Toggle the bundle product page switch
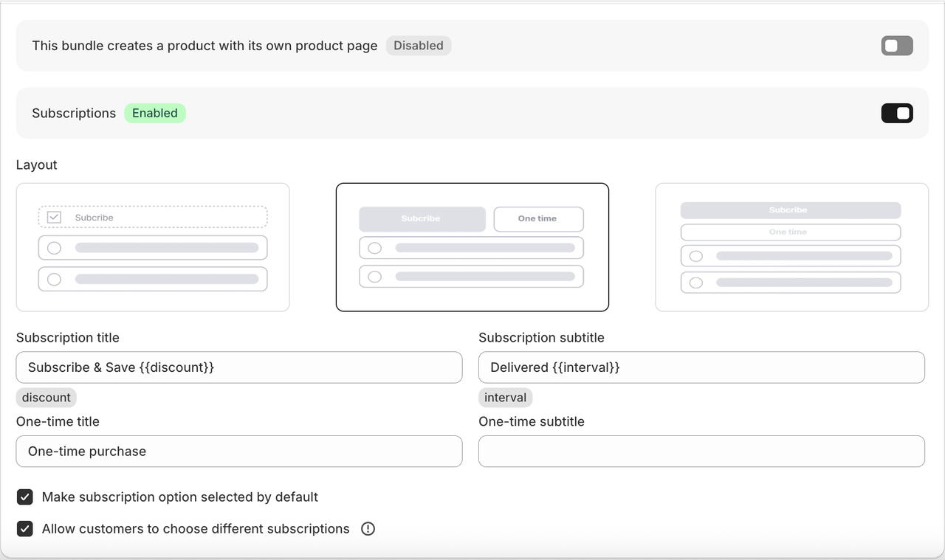This screenshot has width=945, height=560. pos(896,46)
